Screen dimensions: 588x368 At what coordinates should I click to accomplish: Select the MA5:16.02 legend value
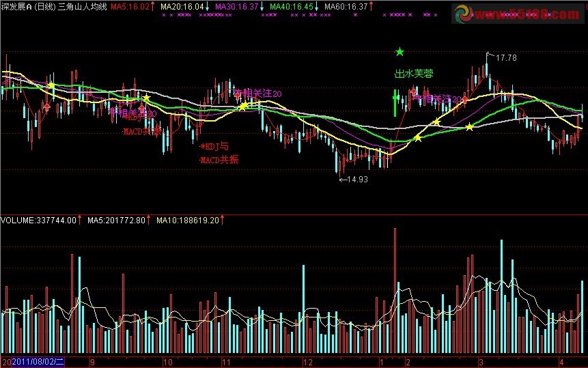point(130,6)
